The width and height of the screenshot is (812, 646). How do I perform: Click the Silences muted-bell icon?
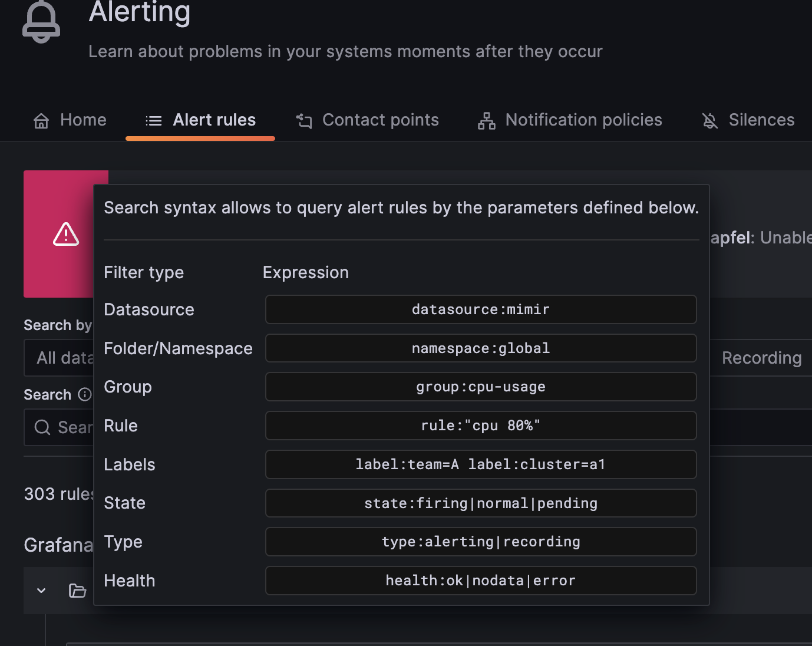709,120
